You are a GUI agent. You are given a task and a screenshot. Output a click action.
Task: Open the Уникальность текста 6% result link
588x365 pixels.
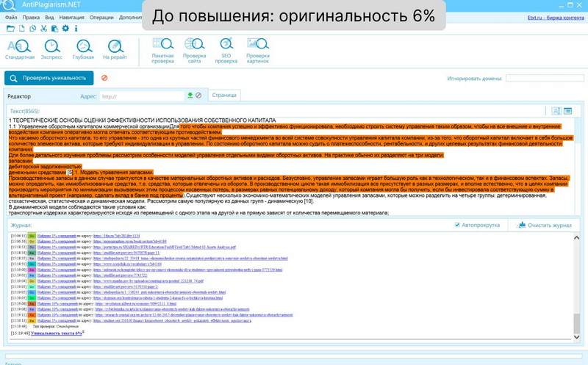(57, 333)
